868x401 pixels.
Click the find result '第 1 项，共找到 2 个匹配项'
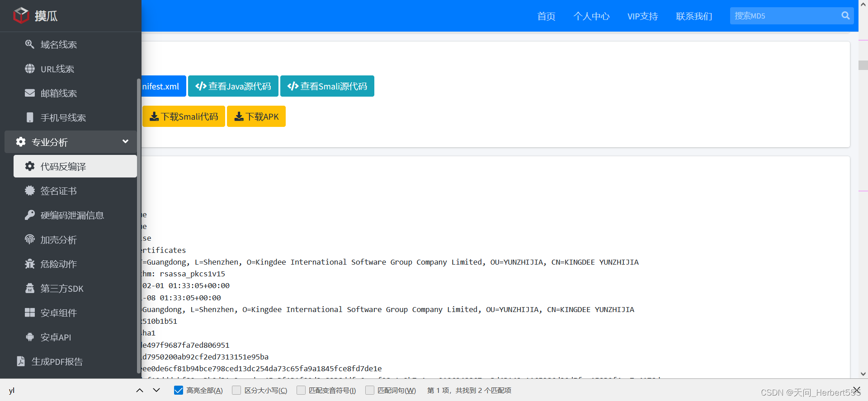point(469,390)
